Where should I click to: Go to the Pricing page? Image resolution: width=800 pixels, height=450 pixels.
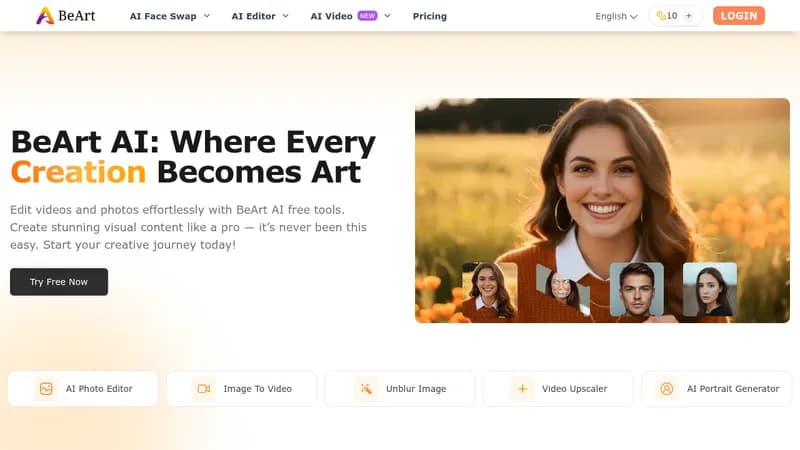[430, 16]
